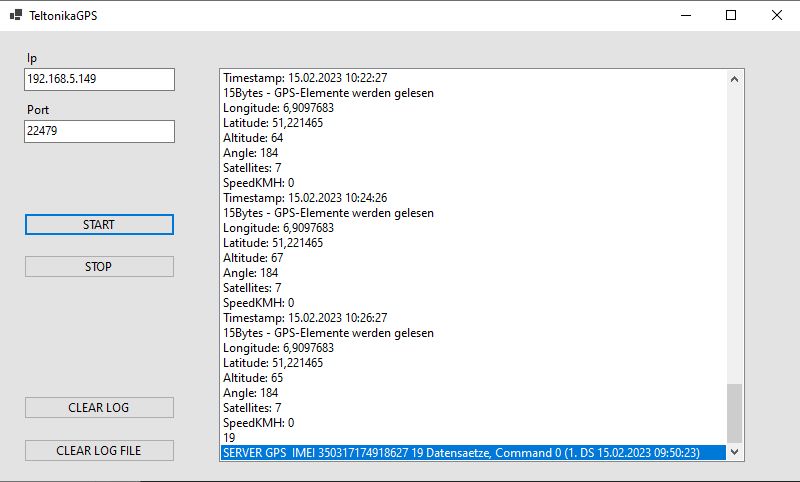
Task: Click the Ip label
Action: click(x=32, y=59)
